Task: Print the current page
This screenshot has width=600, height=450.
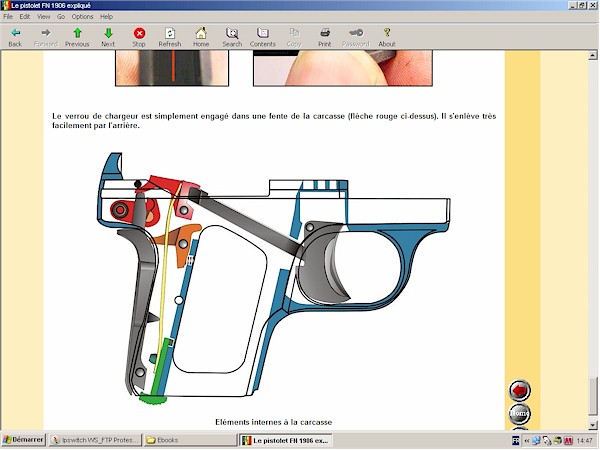Action: [325, 38]
